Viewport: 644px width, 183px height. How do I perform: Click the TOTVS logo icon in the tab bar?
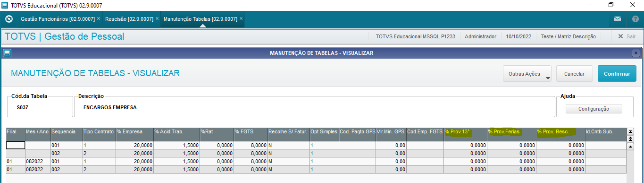pyautogui.click(x=8, y=19)
